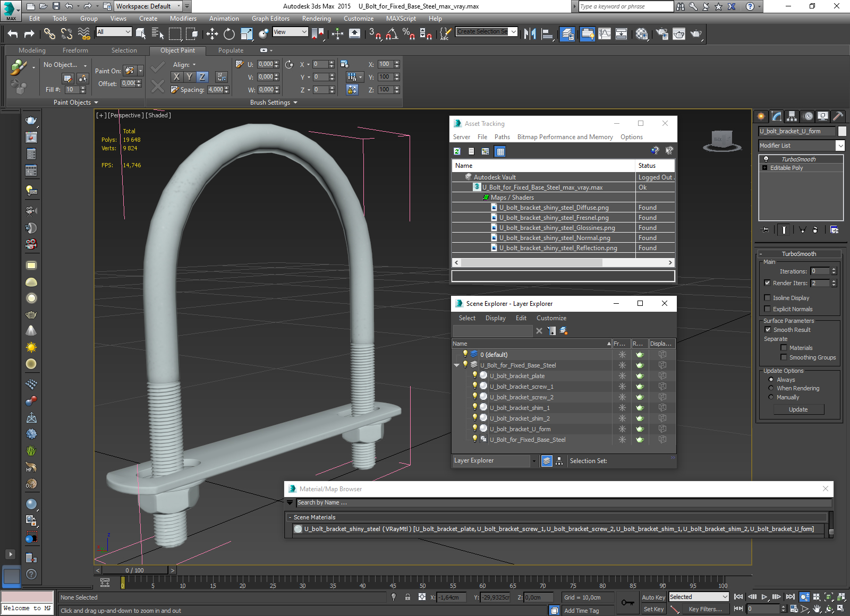Select the Manually update radio option
The image size is (850, 616).
click(x=771, y=397)
